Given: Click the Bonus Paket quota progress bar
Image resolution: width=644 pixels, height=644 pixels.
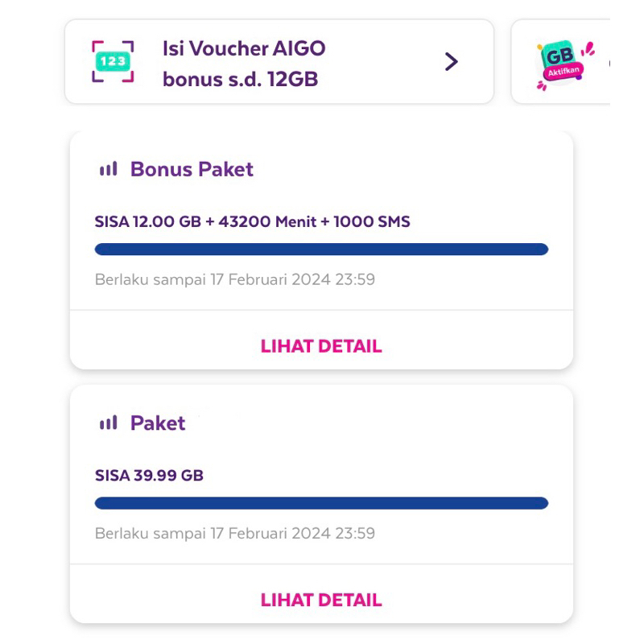Looking at the screenshot, I should pyautogui.click(x=321, y=250).
